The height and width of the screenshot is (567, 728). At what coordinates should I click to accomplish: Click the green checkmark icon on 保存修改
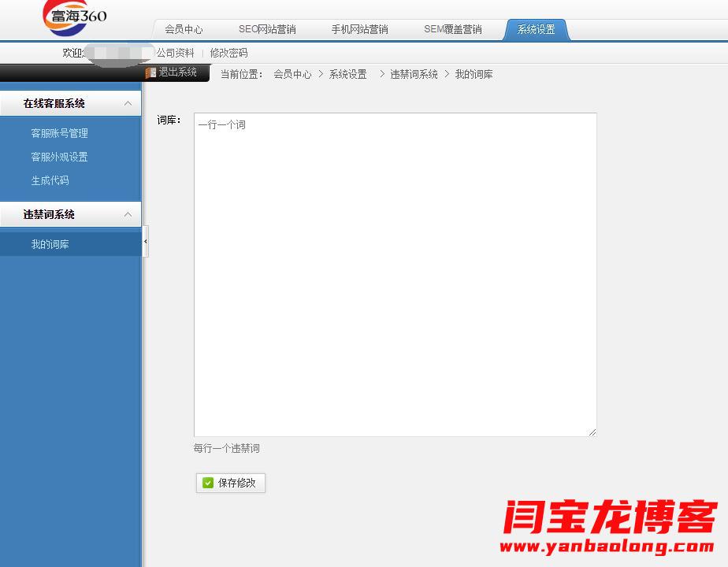(x=208, y=483)
